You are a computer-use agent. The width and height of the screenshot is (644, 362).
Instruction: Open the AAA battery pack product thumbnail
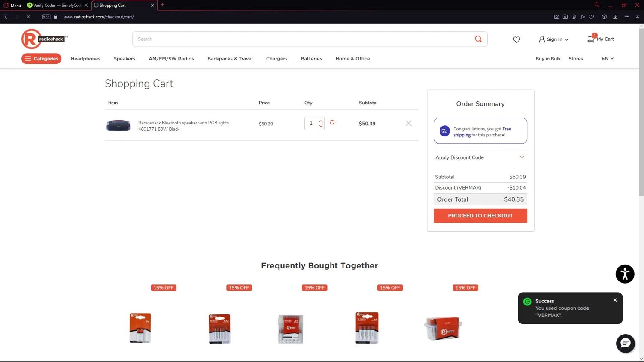click(219, 329)
